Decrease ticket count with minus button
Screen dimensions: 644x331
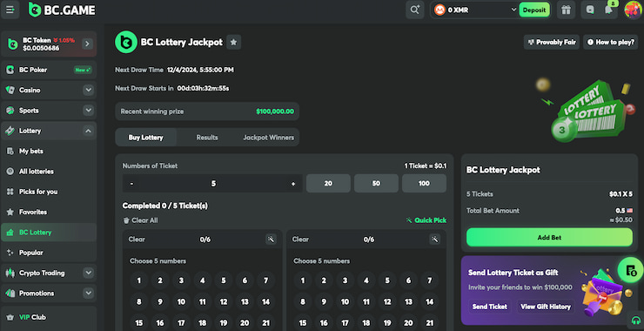131,184
